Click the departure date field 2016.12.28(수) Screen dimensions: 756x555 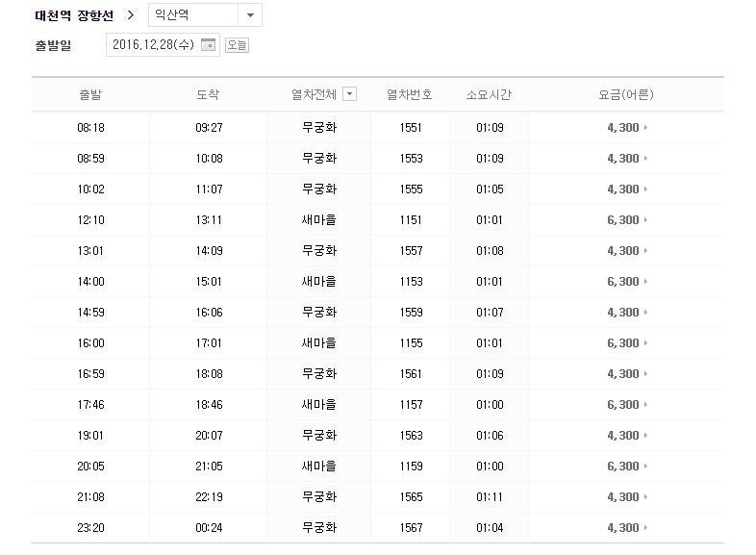163,45
